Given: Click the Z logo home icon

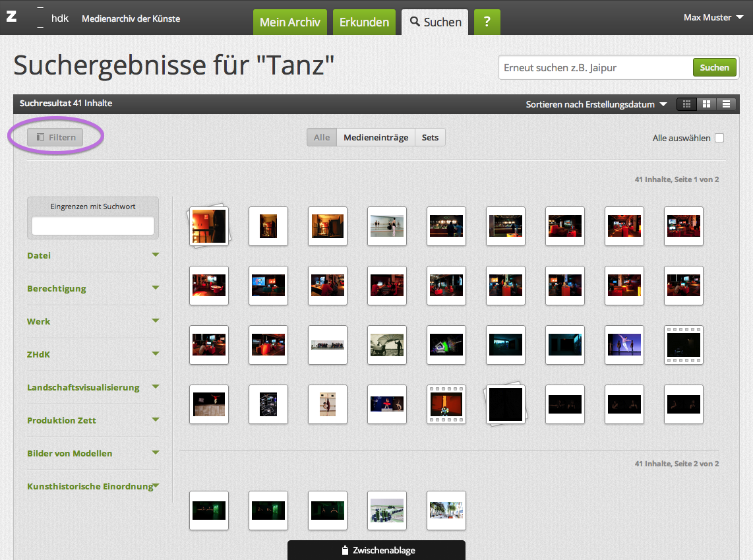Looking at the screenshot, I should pyautogui.click(x=11, y=17).
